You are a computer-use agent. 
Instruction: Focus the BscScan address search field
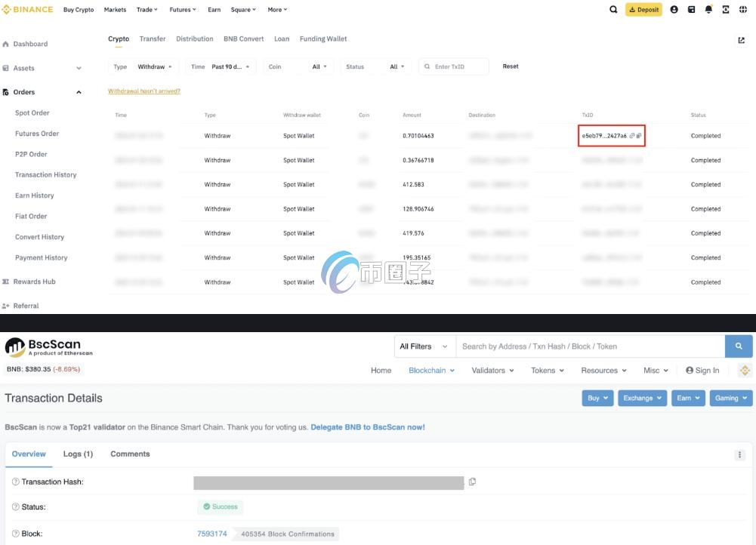(x=591, y=346)
